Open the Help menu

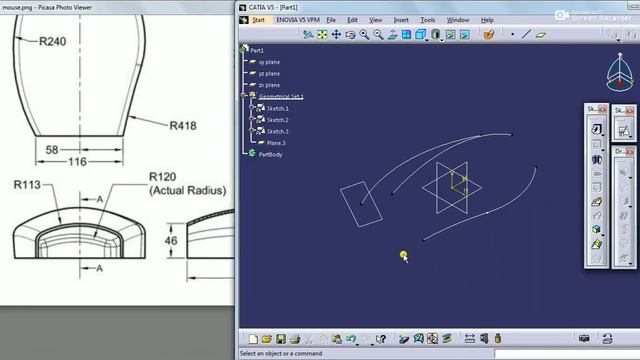487,20
